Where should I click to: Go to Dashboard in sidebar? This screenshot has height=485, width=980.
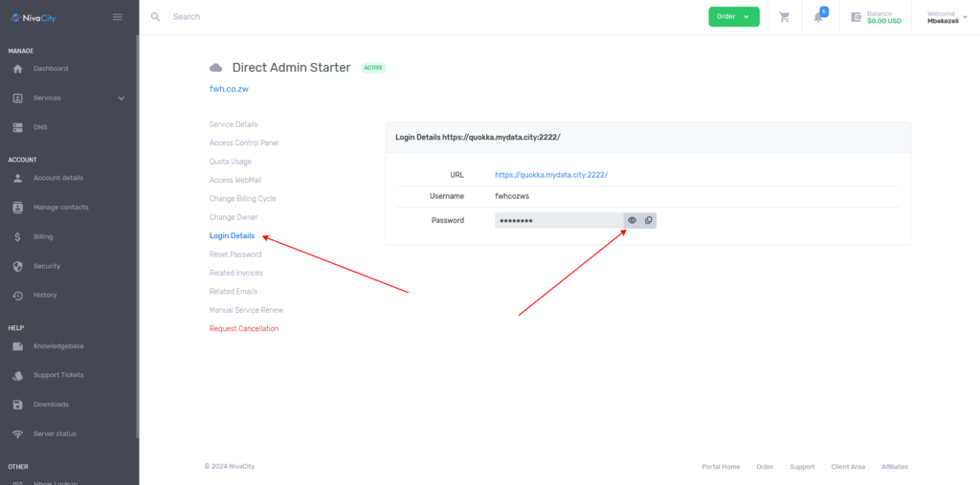click(x=51, y=69)
